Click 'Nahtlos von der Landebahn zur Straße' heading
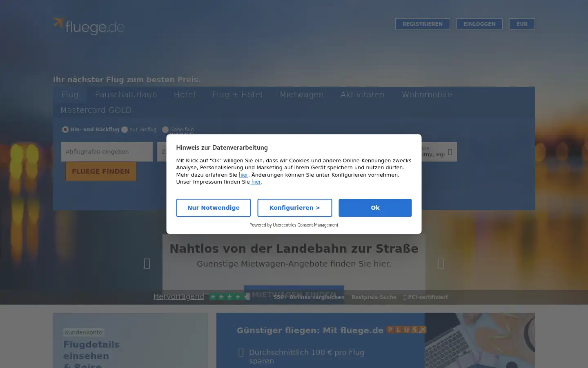The height and width of the screenshot is (368, 588). (294, 249)
